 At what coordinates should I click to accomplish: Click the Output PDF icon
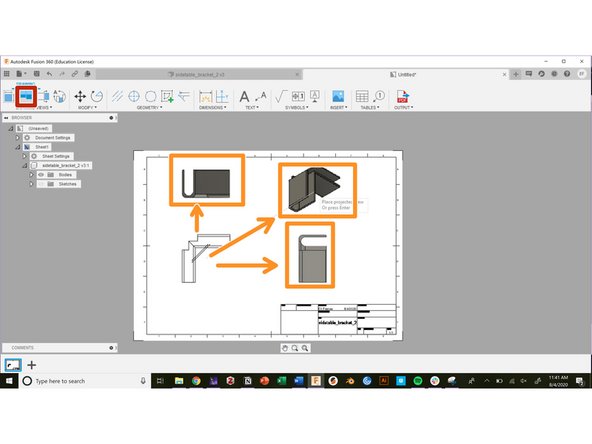click(x=402, y=97)
